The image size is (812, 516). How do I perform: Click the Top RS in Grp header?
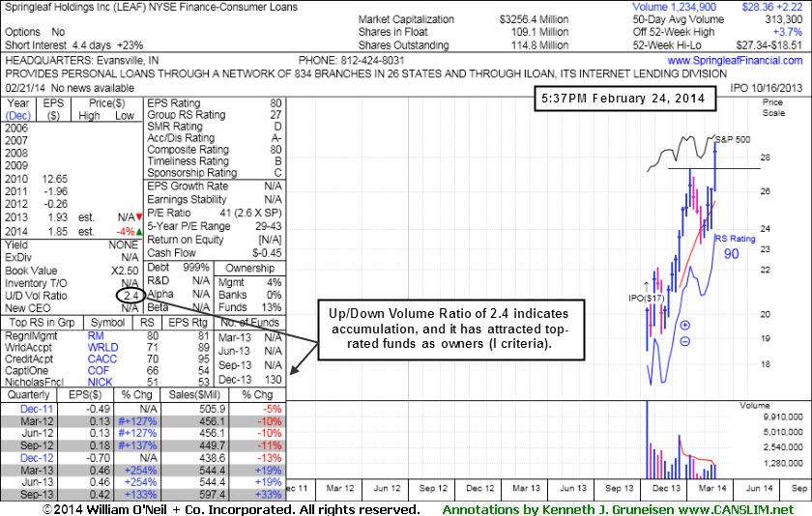tap(42, 323)
